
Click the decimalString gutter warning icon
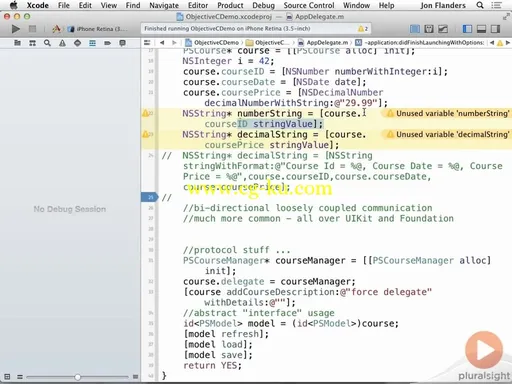tap(146, 134)
